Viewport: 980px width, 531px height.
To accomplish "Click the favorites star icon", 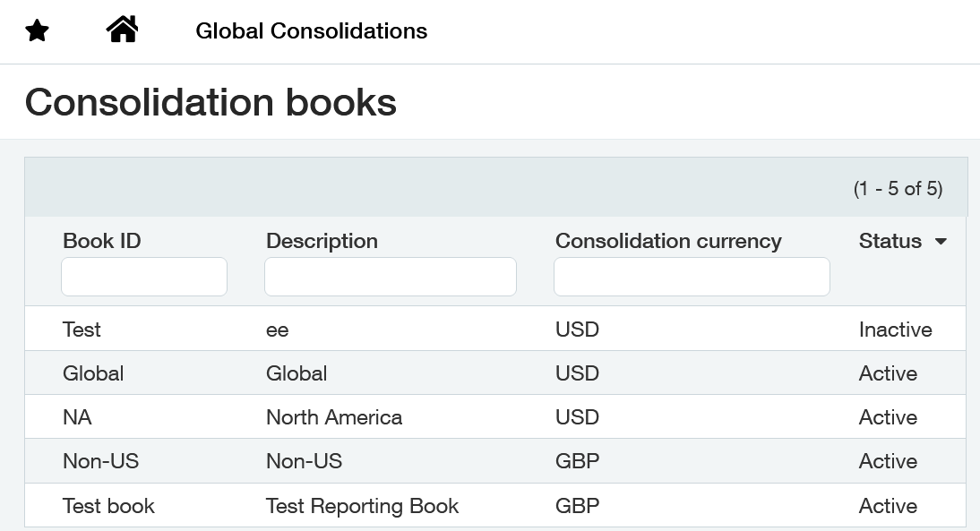I will tap(37, 30).
